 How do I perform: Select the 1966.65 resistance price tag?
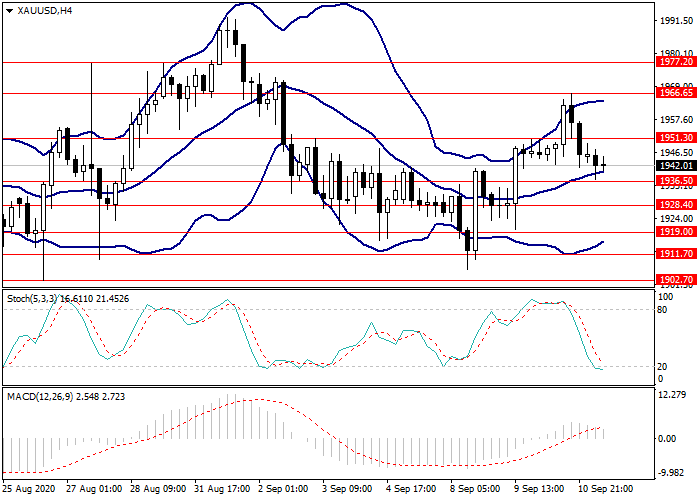pos(677,93)
